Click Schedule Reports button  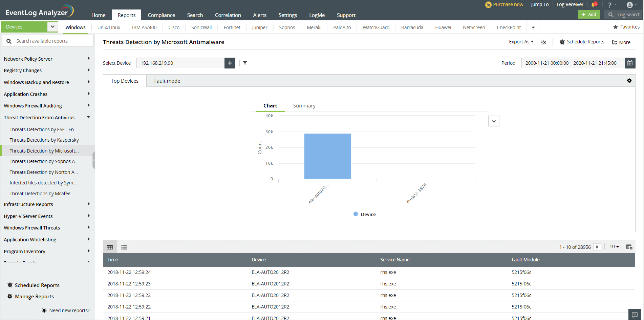tap(582, 42)
